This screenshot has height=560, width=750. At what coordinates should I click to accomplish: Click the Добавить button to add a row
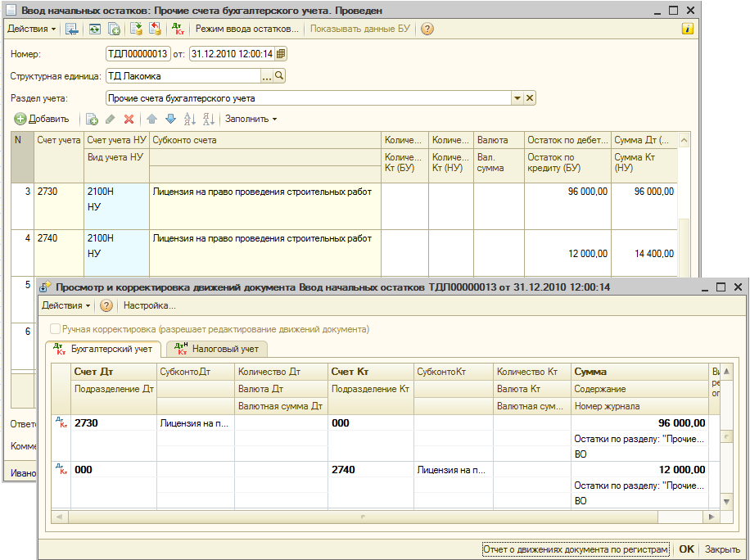42,119
